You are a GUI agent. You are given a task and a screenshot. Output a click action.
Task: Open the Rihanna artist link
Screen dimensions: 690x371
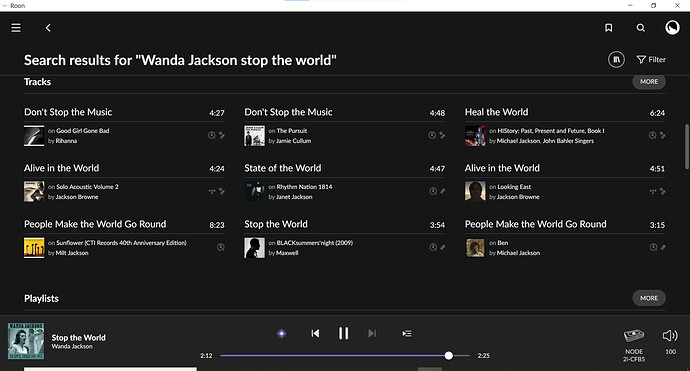(66, 141)
